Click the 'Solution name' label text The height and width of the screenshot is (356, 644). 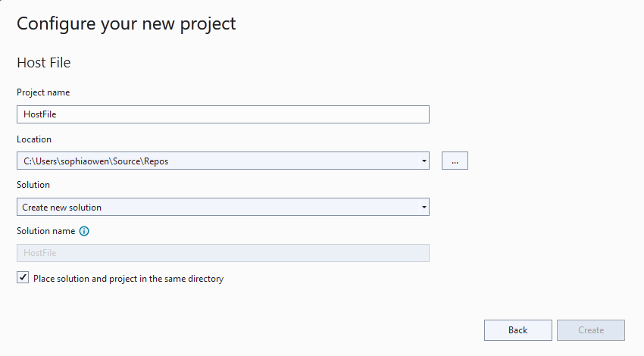(45, 231)
